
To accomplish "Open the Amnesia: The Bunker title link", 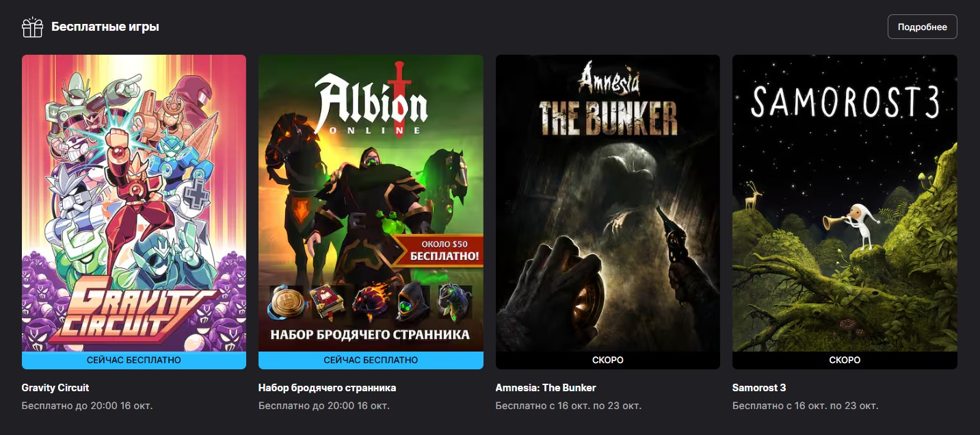I will click(x=546, y=388).
